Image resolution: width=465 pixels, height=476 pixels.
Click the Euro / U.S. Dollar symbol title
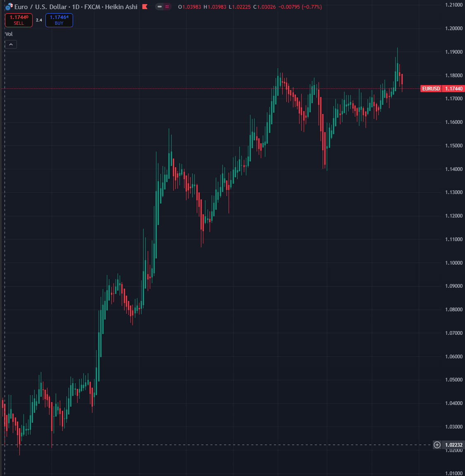[x=40, y=7]
